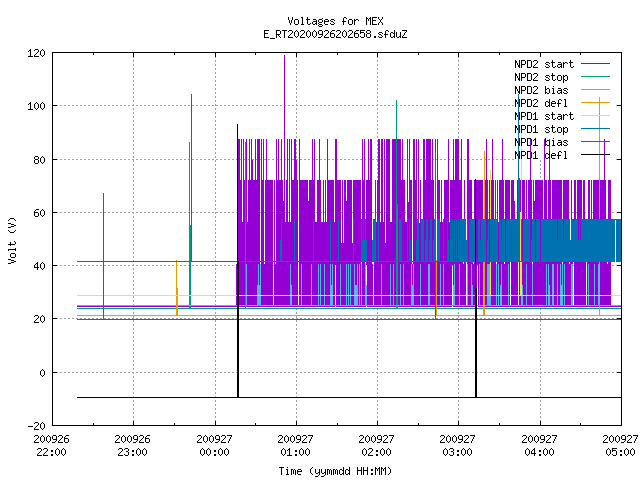This screenshot has width=640, height=480.
Task: Click the 'NPD1 bias' legend label
Action: [541, 142]
